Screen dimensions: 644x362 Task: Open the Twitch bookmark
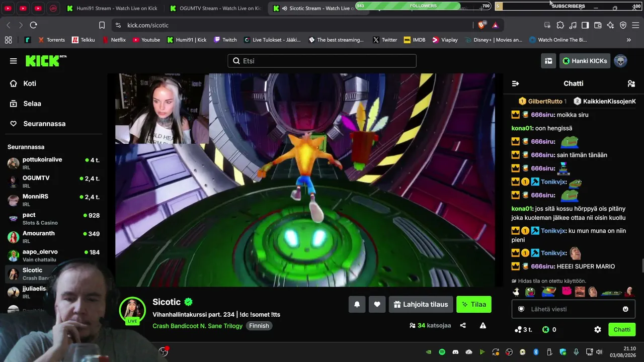tap(225, 40)
